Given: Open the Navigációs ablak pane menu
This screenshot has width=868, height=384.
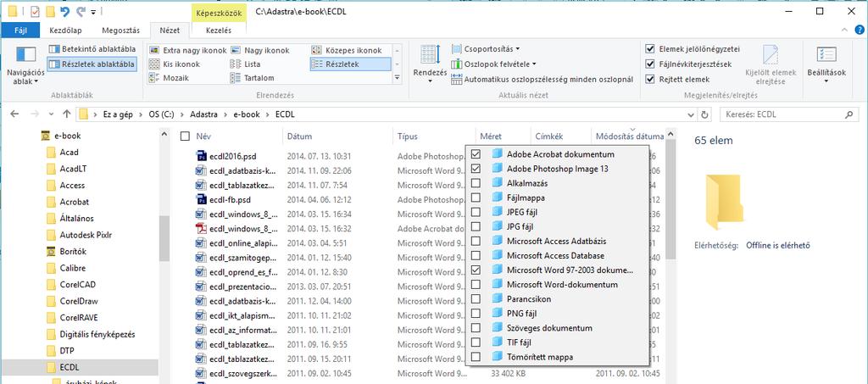Looking at the screenshot, I should pyautogui.click(x=25, y=66).
